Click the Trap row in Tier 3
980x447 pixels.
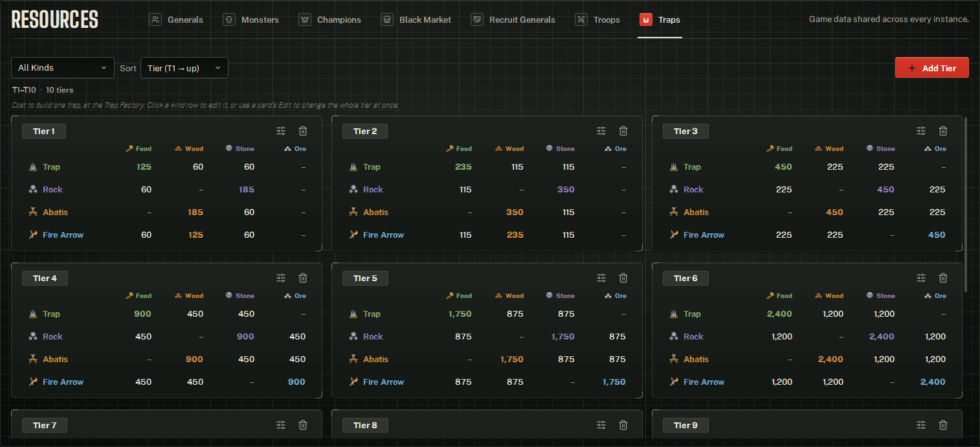click(x=807, y=167)
